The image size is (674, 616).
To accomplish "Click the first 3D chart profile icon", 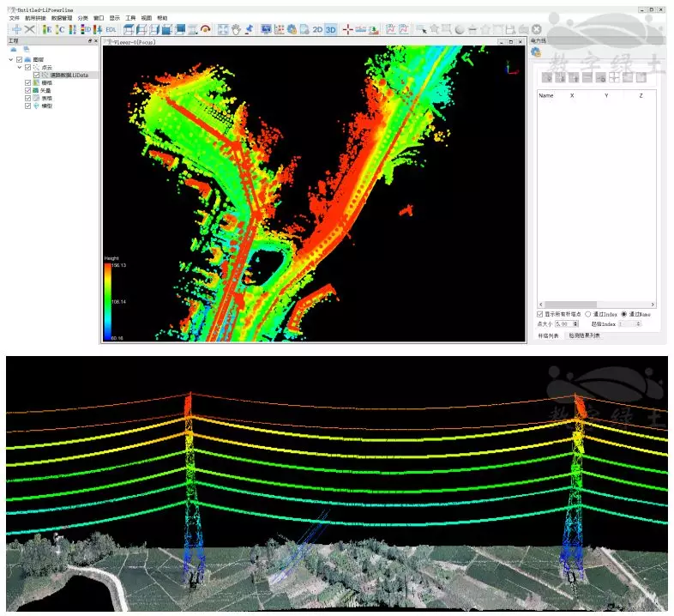I will (391, 29).
